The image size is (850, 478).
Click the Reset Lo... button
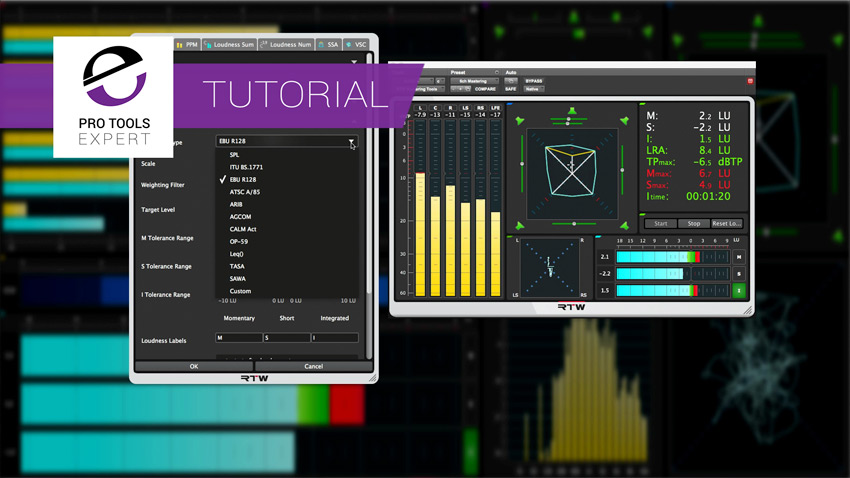point(726,223)
